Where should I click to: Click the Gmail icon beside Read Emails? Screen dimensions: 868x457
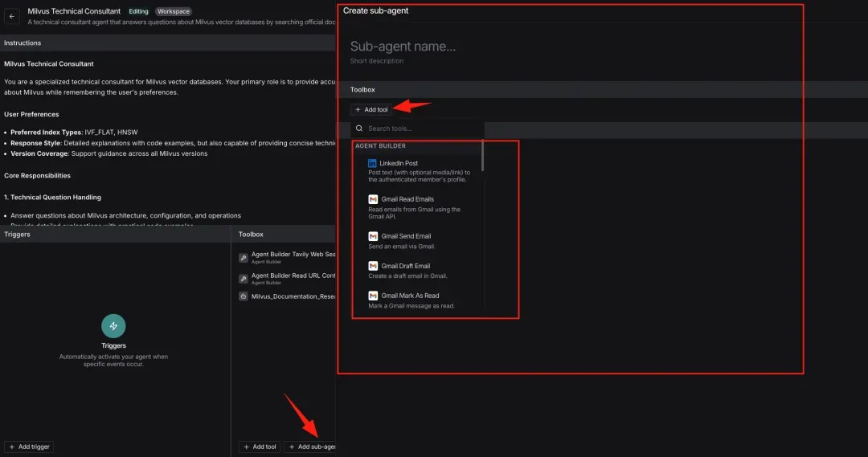click(373, 199)
